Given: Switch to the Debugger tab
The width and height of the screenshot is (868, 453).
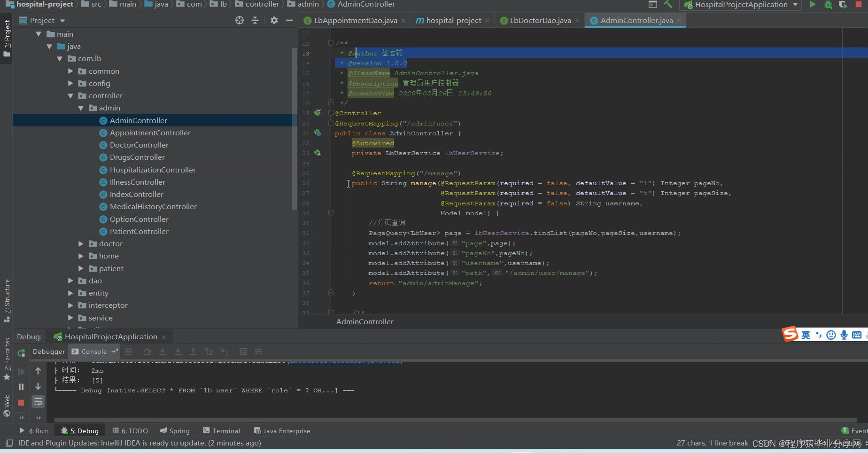Looking at the screenshot, I should [49, 351].
